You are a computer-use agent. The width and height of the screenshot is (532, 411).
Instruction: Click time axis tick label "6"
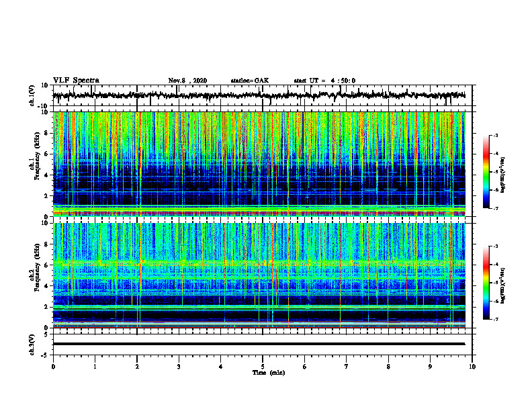[x=304, y=367]
